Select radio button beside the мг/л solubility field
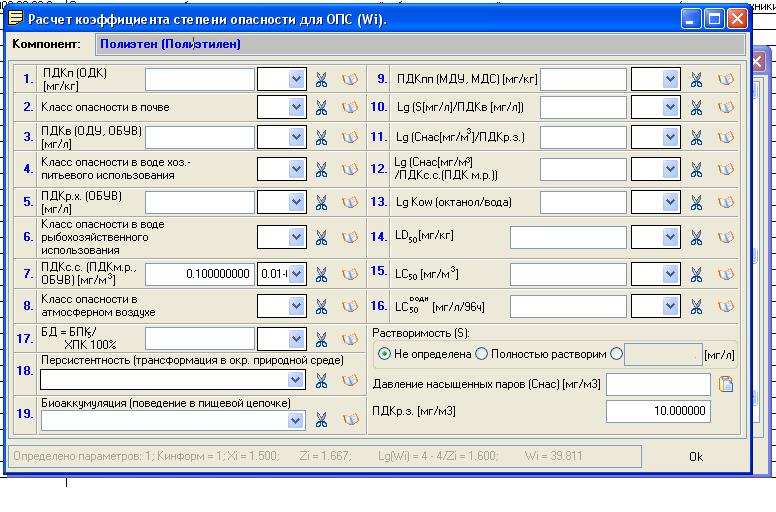Image resolution: width=776 pixels, height=512 pixels. point(616,353)
